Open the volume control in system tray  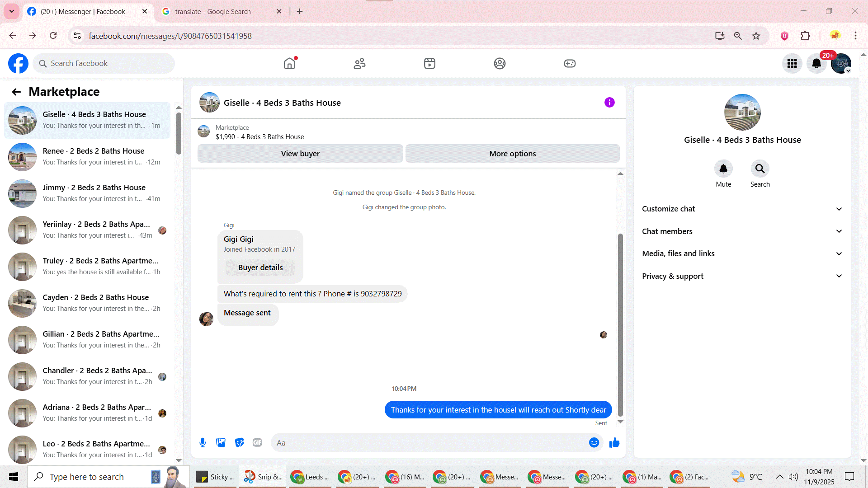coord(793,477)
